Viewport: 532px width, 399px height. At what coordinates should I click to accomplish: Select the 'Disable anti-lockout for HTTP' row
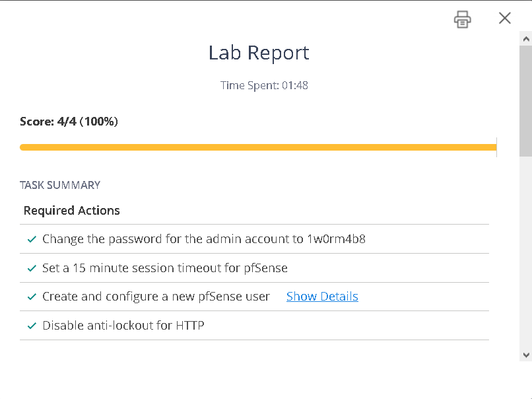(x=123, y=326)
